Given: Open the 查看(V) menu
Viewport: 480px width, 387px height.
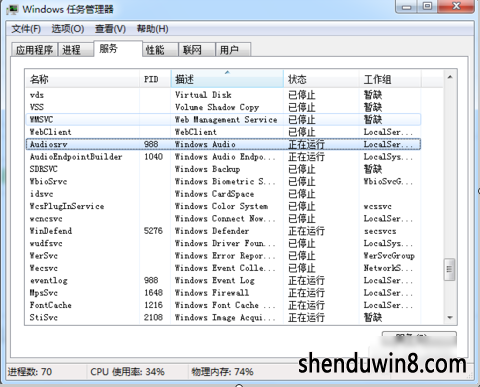Looking at the screenshot, I should [x=110, y=29].
